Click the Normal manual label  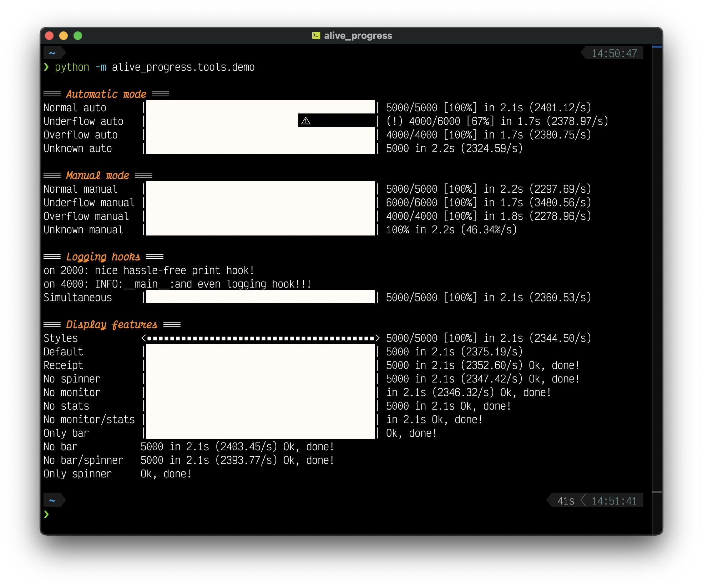point(81,189)
